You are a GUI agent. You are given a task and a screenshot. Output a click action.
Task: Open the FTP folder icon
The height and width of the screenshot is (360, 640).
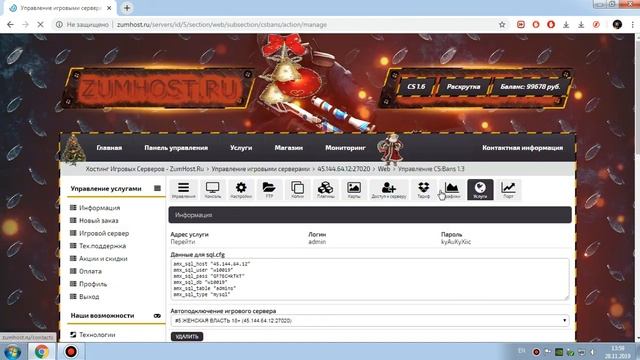(269, 190)
